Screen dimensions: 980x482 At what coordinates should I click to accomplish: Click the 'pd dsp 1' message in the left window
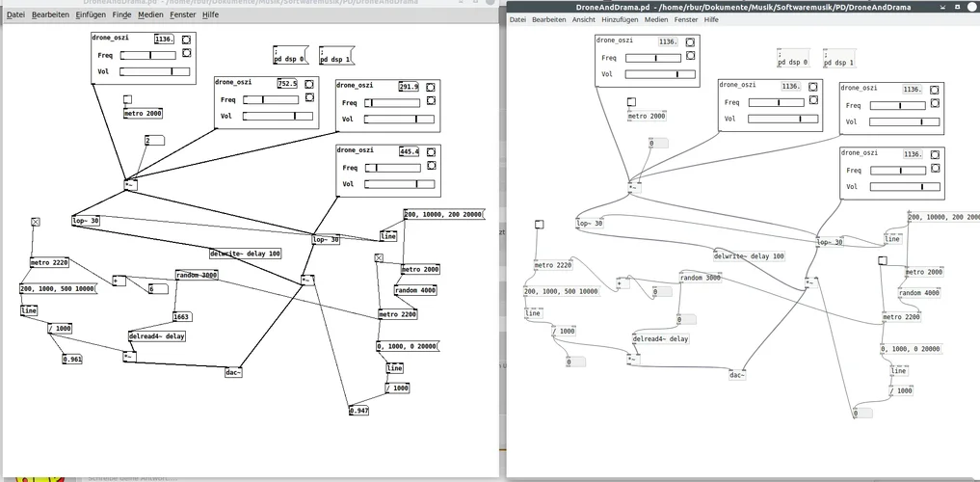pos(337,56)
